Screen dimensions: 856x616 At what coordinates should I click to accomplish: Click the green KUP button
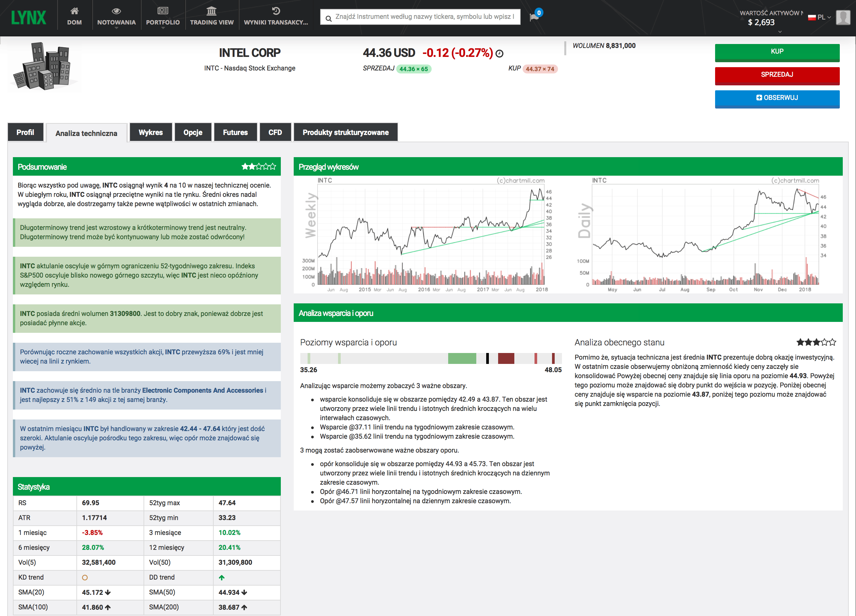[x=777, y=53]
